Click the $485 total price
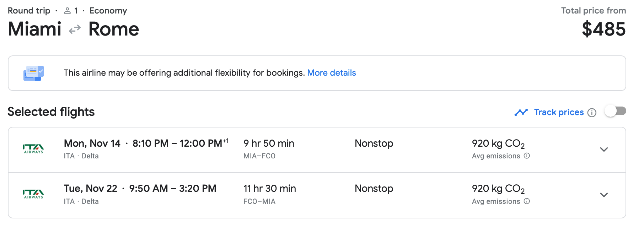This screenshot has height=228, width=644. [603, 29]
